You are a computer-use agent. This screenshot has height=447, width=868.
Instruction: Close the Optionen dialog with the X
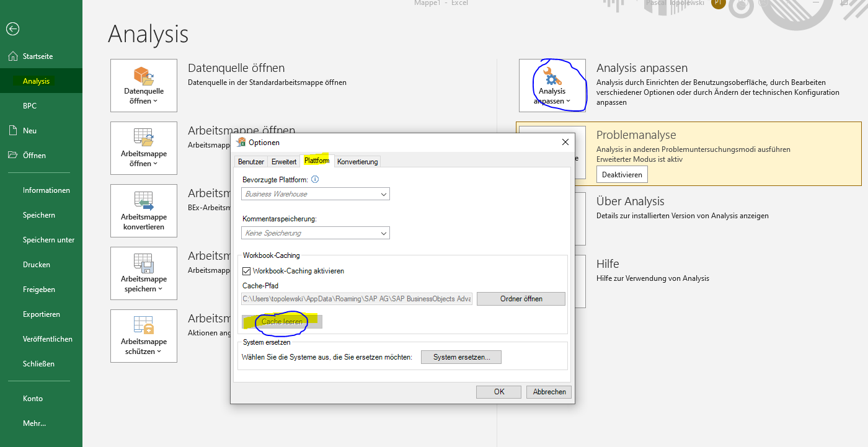565,142
